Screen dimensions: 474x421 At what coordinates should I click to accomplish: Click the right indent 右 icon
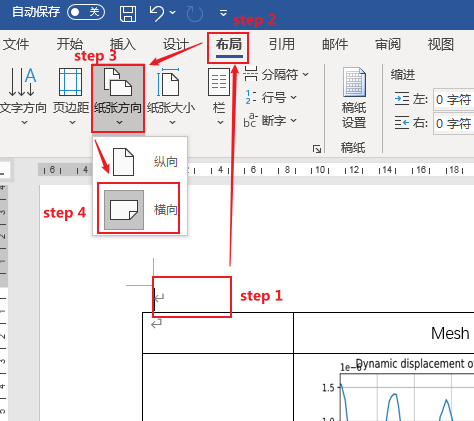click(x=402, y=123)
